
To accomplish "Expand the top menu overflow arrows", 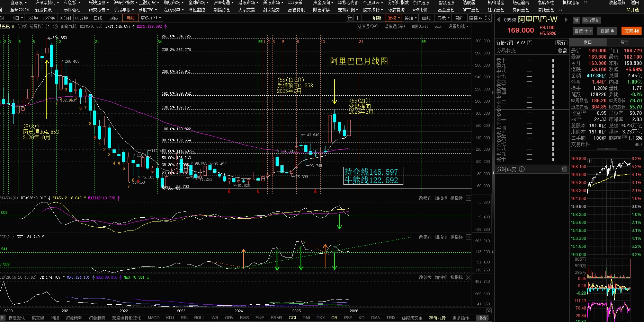I will click(x=585, y=2).
